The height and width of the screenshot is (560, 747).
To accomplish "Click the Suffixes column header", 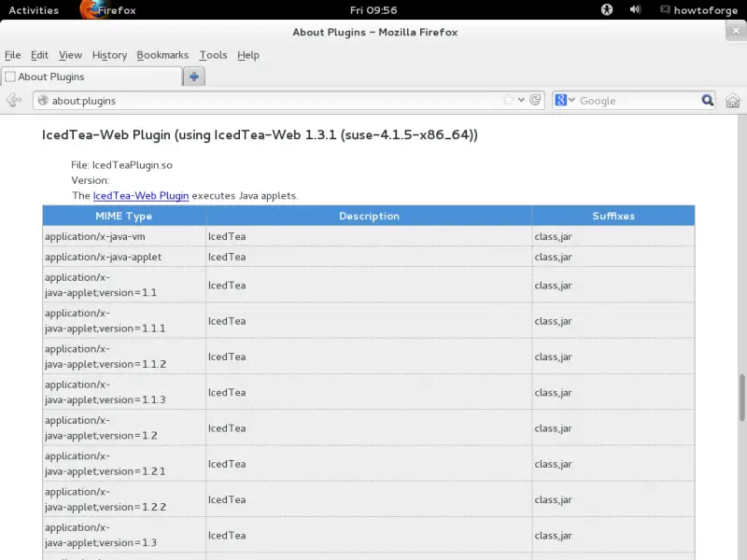I will coord(613,216).
